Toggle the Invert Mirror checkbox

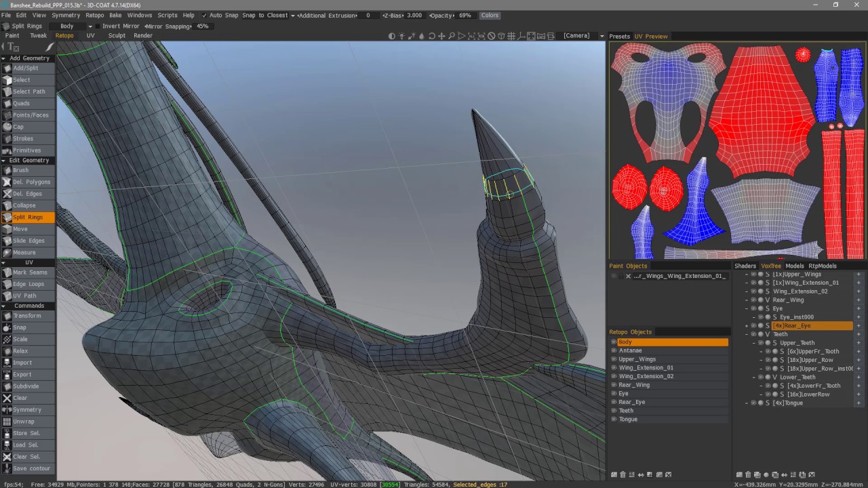(x=97, y=26)
